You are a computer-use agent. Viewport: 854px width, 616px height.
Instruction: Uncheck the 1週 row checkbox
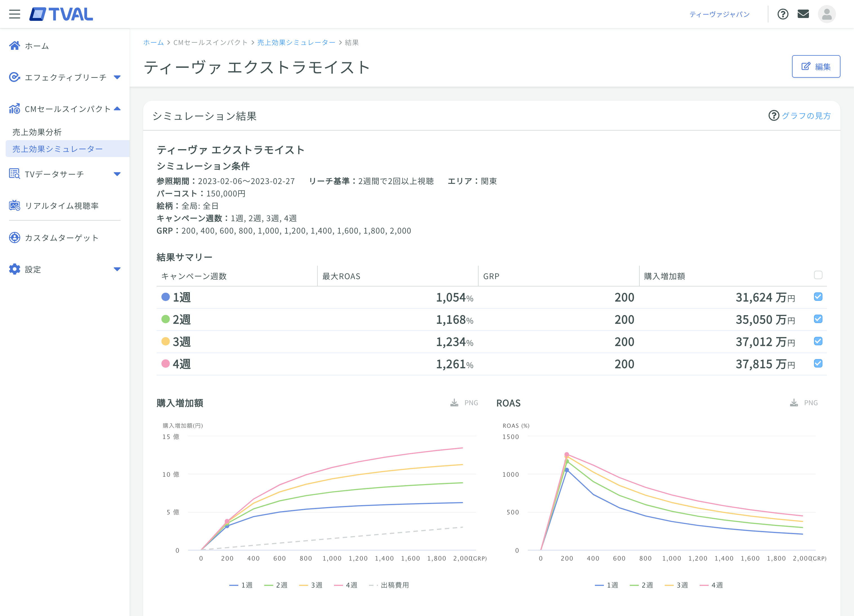pos(817,297)
